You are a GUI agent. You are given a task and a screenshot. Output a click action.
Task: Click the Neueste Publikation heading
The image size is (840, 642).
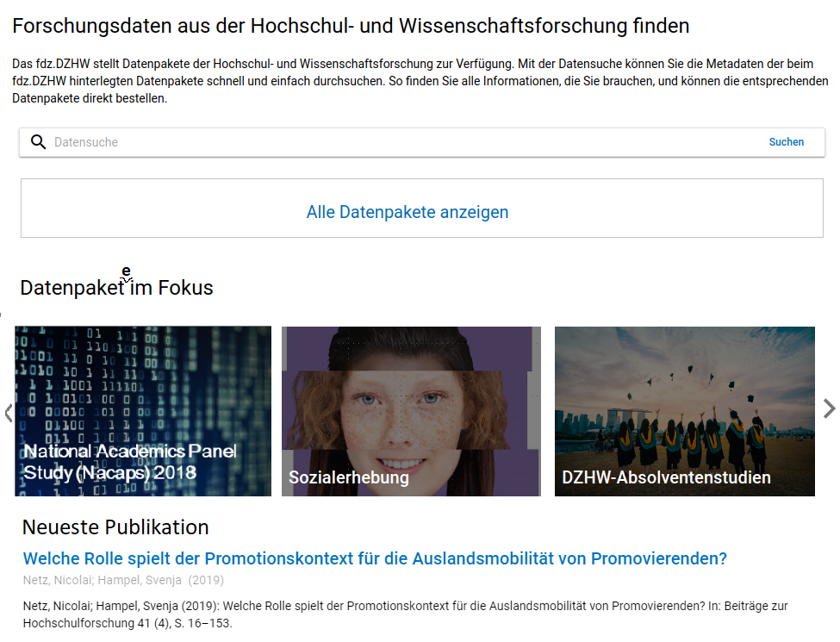[x=115, y=527]
